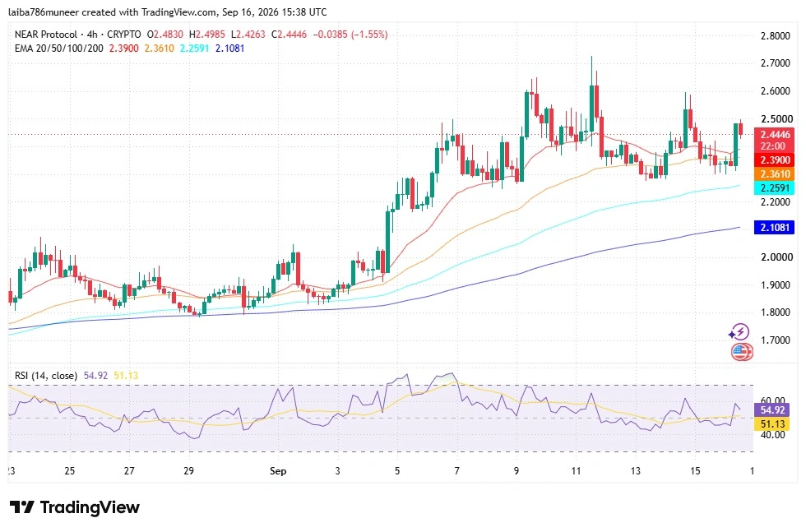Click the RSI (14, close) indicator label
Screen dimensions: 806x532
[x=46, y=376]
